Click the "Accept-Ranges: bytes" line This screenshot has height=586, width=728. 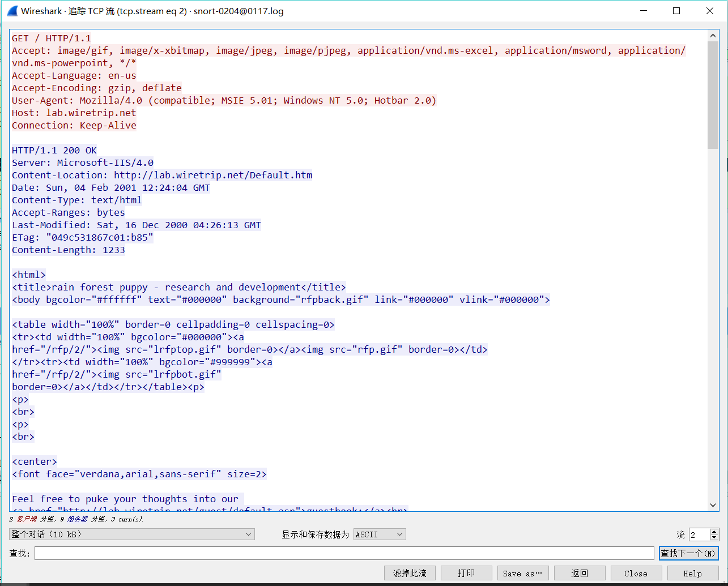click(x=69, y=212)
